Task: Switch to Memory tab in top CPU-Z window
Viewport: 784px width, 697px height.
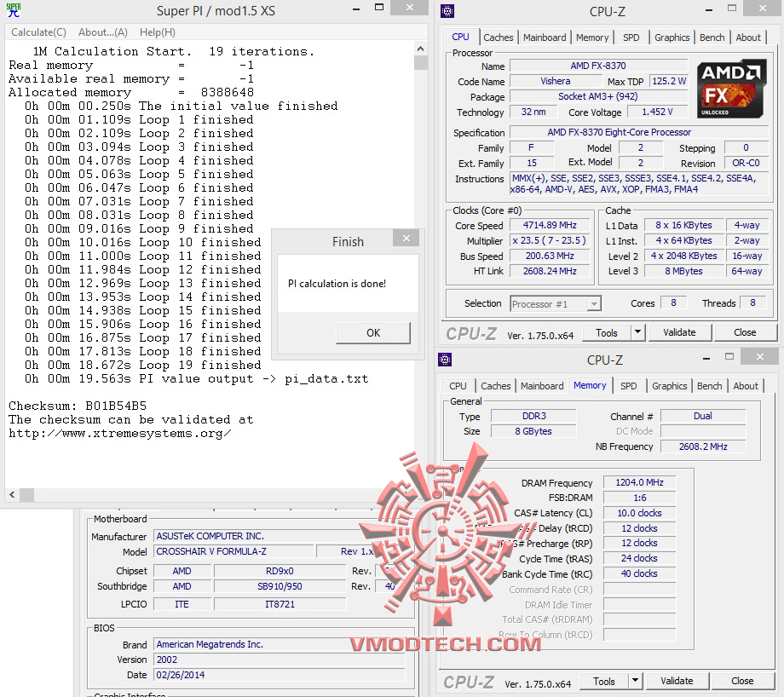Action: click(x=592, y=37)
